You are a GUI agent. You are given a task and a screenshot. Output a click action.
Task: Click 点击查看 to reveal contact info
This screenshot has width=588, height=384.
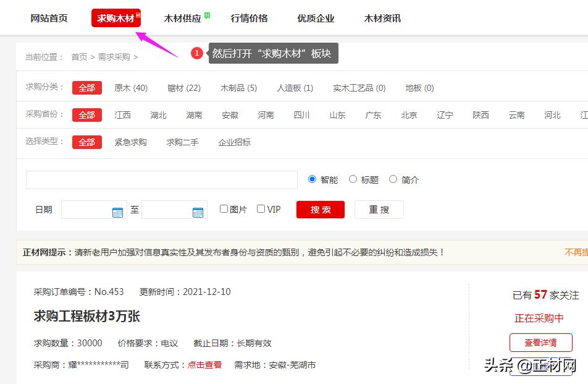[204, 365]
